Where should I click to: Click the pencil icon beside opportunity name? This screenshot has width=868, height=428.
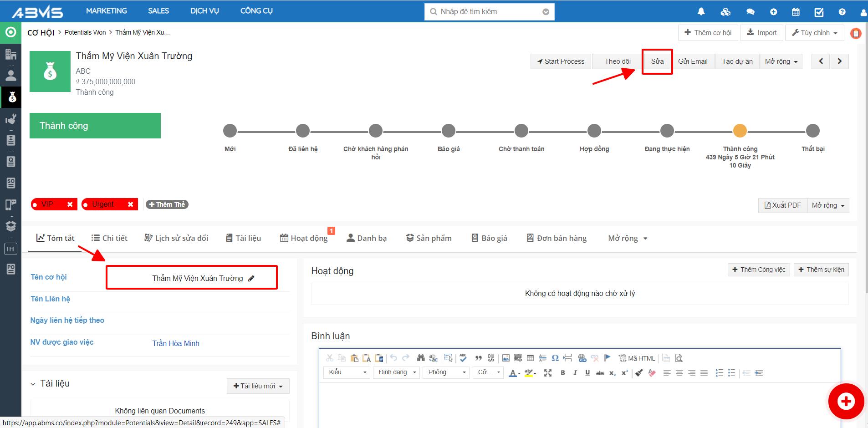[251, 278]
